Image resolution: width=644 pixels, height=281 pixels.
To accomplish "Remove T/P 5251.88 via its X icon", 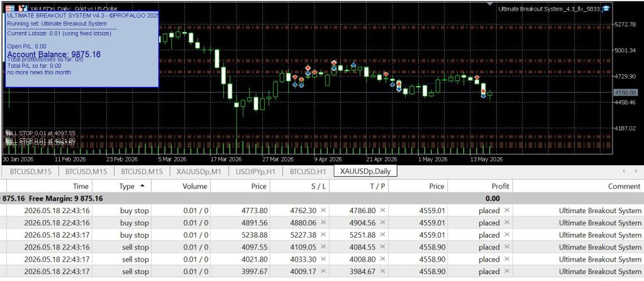I will (x=382, y=235).
